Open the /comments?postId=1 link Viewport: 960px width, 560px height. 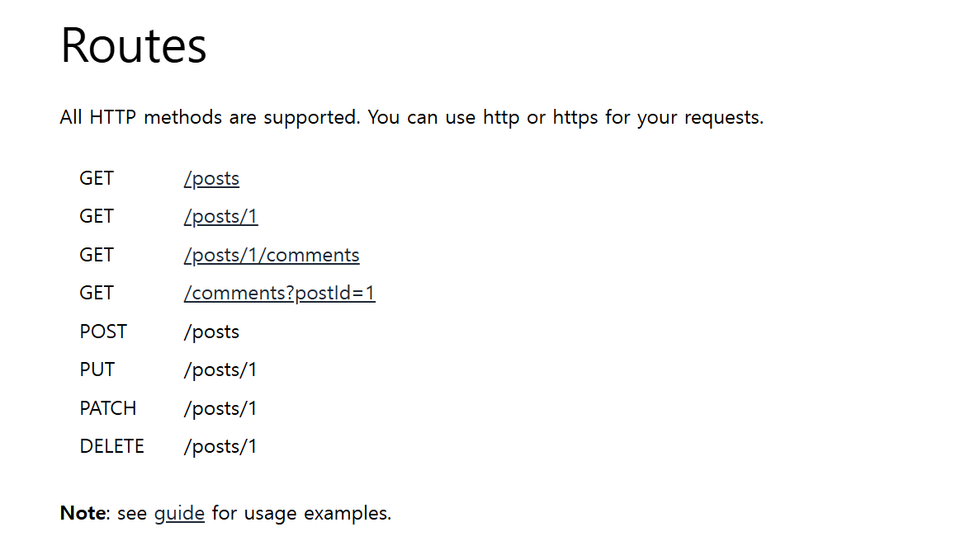[x=279, y=293]
